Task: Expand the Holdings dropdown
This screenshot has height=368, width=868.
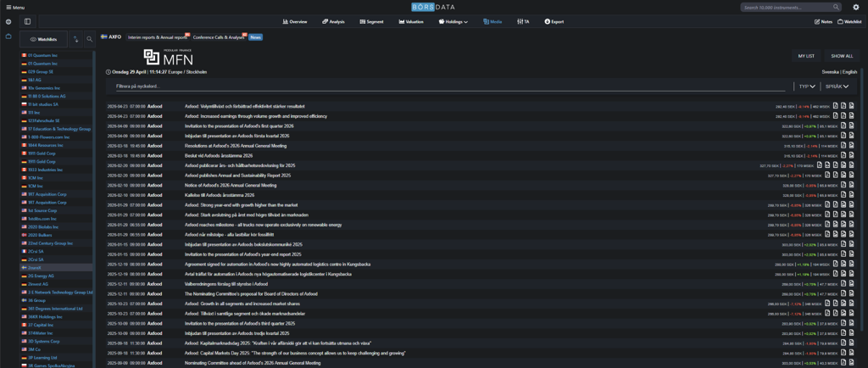Action: pos(453,21)
